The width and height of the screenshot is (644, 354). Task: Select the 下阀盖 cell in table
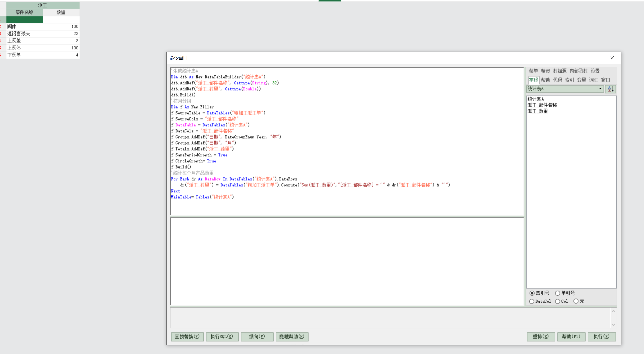pos(24,55)
